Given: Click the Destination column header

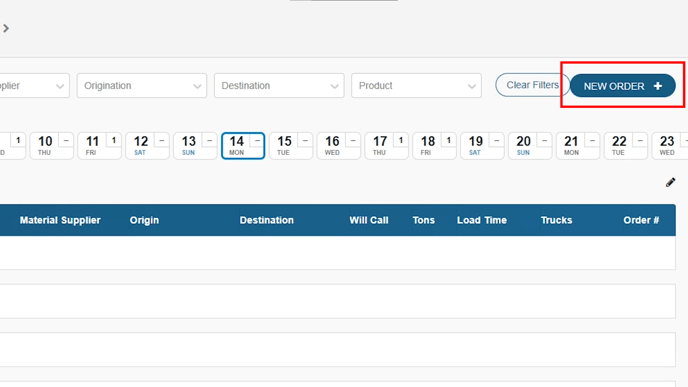Looking at the screenshot, I should (x=266, y=220).
